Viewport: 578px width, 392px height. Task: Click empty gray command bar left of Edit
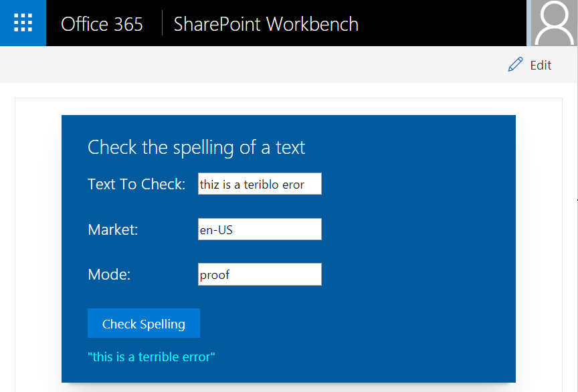pyautogui.click(x=268, y=65)
